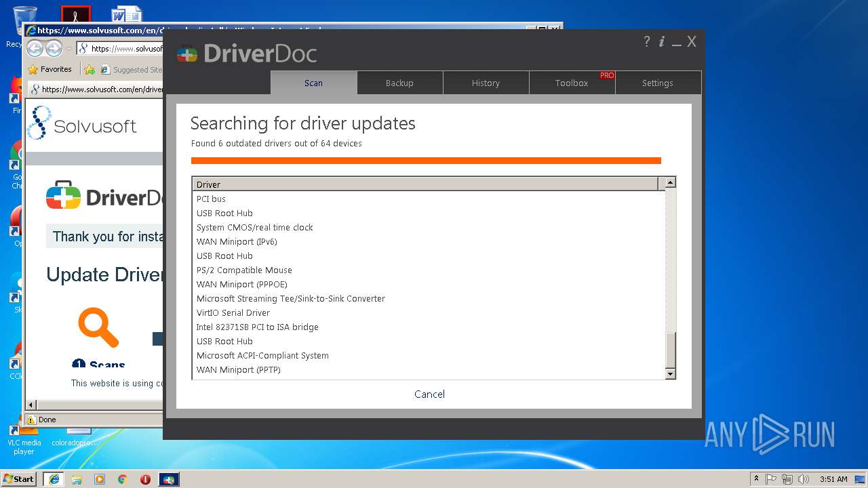Click the driver list scroll down arrow
This screenshot has width=868, height=488.
(x=670, y=373)
